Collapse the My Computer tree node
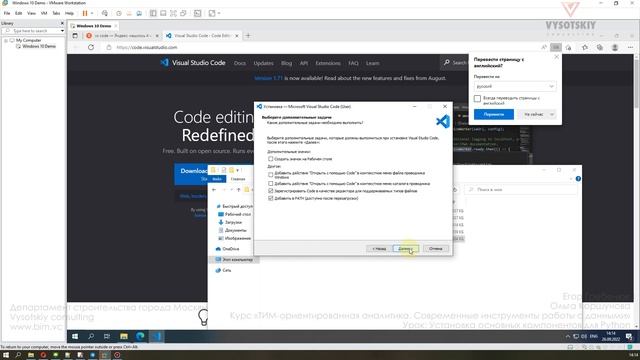640x360 pixels. tap(6, 40)
